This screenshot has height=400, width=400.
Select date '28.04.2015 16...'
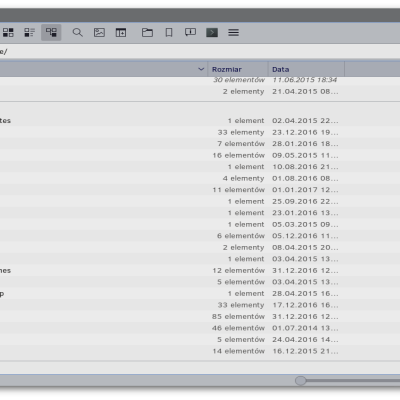305,293
